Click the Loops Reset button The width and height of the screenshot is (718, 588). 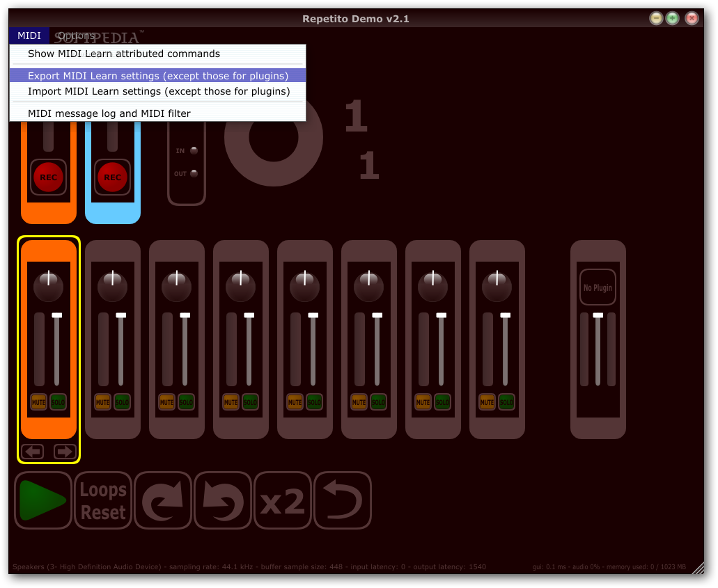tap(103, 500)
